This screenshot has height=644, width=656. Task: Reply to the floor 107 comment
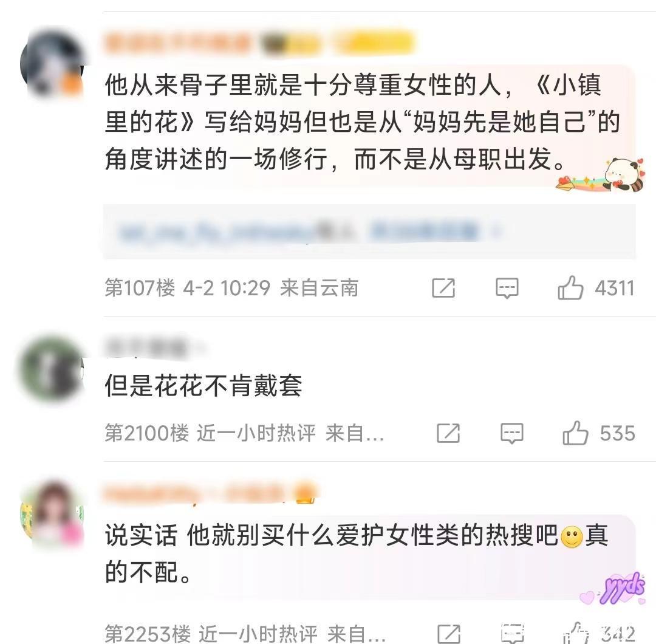[507, 288]
